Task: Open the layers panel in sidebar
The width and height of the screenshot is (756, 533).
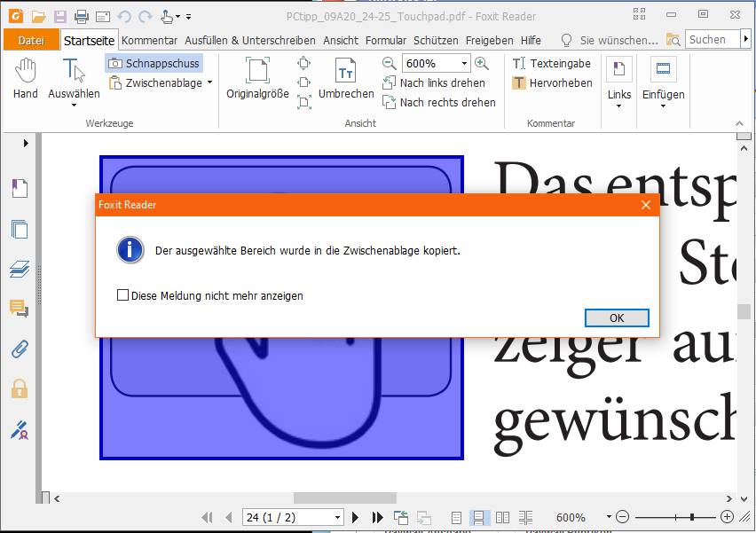Action: pyautogui.click(x=20, y=269)
